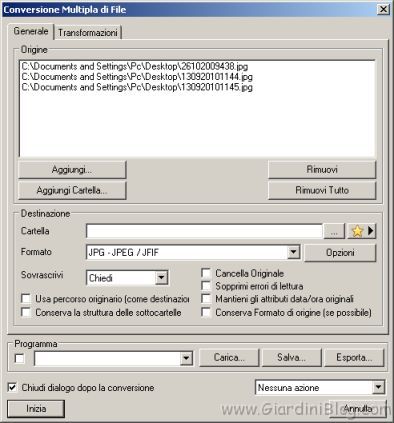Viewport: 394px width, 423px height.
Task: Browse destination folder with ellipsis button
Action: (x=334, y=231)
